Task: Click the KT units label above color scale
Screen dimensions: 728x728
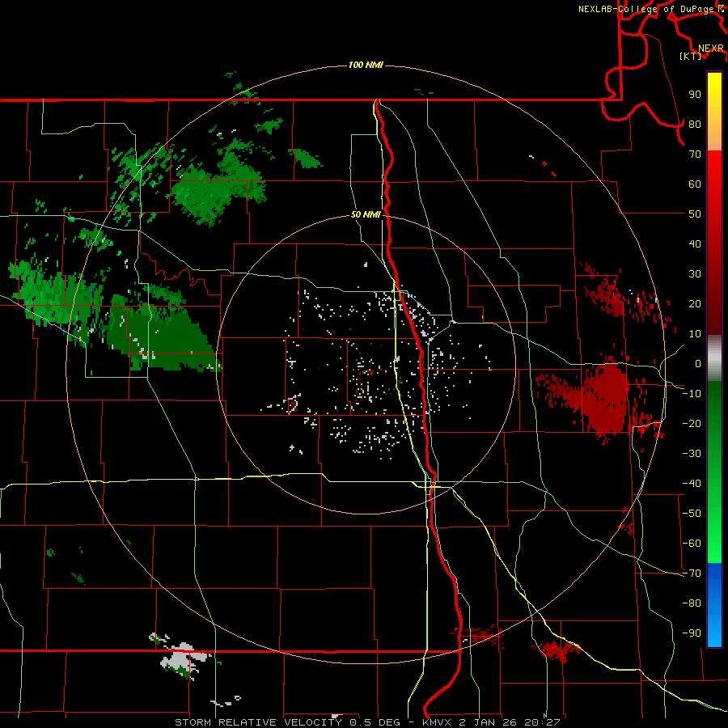Action: pos(691,56)
